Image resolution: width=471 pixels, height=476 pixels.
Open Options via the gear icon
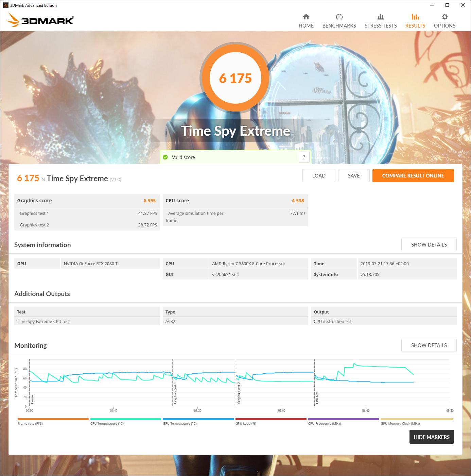point(444,17)
